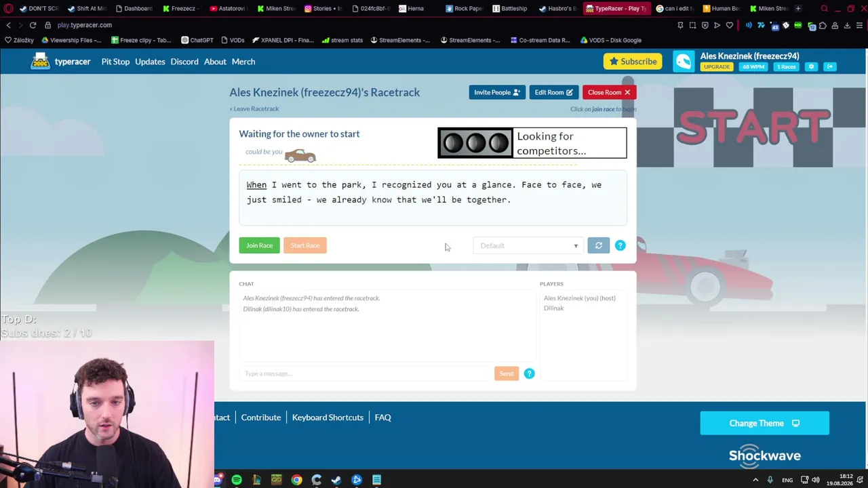Click the Start Race button

305,245
